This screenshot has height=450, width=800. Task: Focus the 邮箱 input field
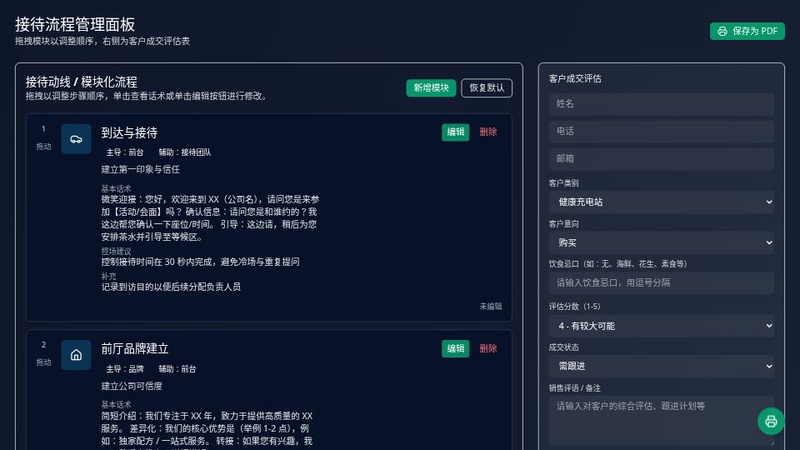[661, 159]
